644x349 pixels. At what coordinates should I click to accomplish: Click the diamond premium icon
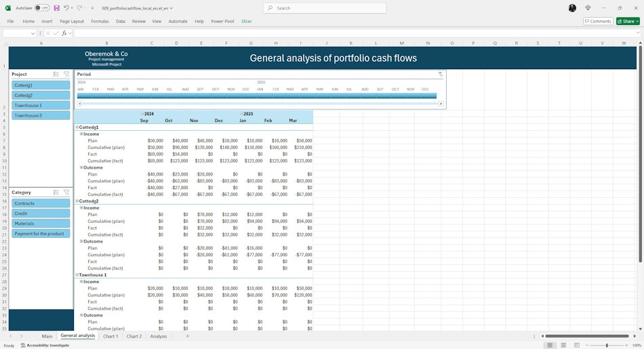588,8
